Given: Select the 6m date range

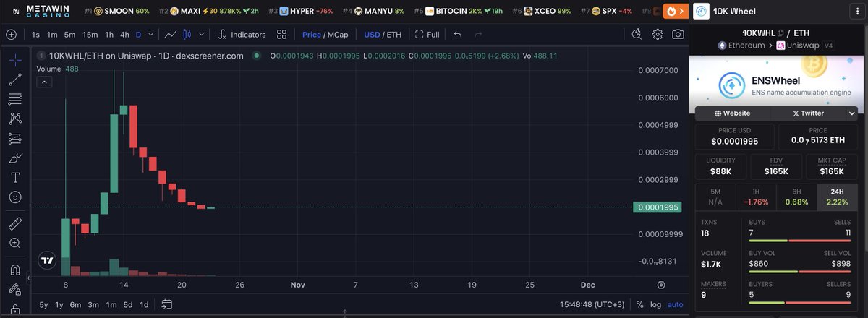Looking at the screenshot, I should coord(75,304).
